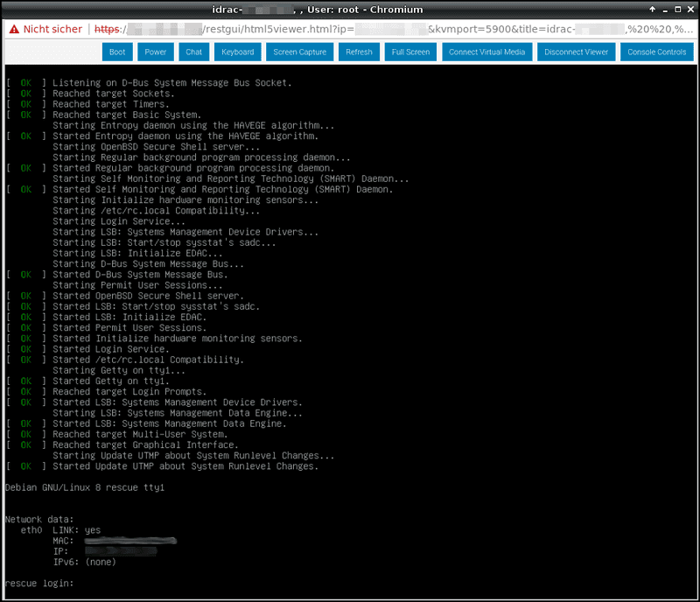Click the up-arrow icon in the title bar
Viewport: 700px width, 602px height.
click(650, 9)
